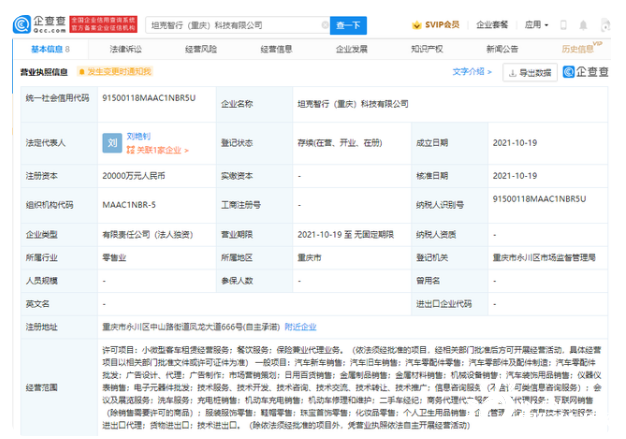Click the 成立日期 value 2021-10-19
Viewport: 626px width, 439px height.
[515, 143]
